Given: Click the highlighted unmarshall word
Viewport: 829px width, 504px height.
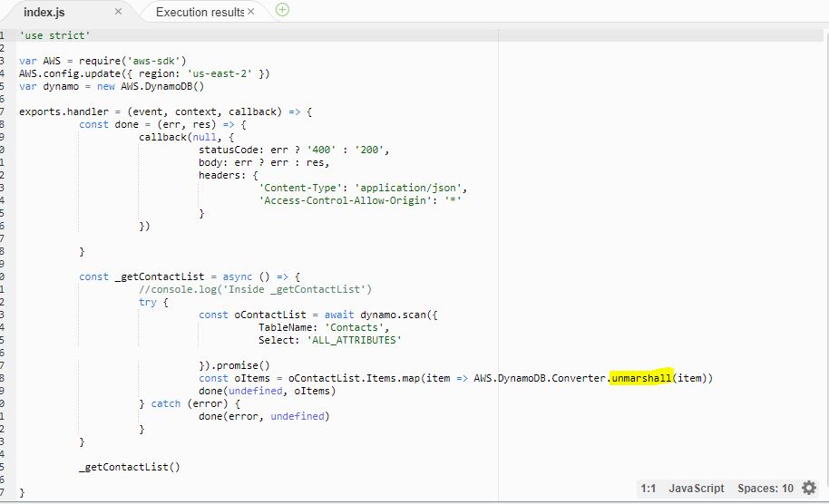Looking at the screenshot, I should pos(641,378).
